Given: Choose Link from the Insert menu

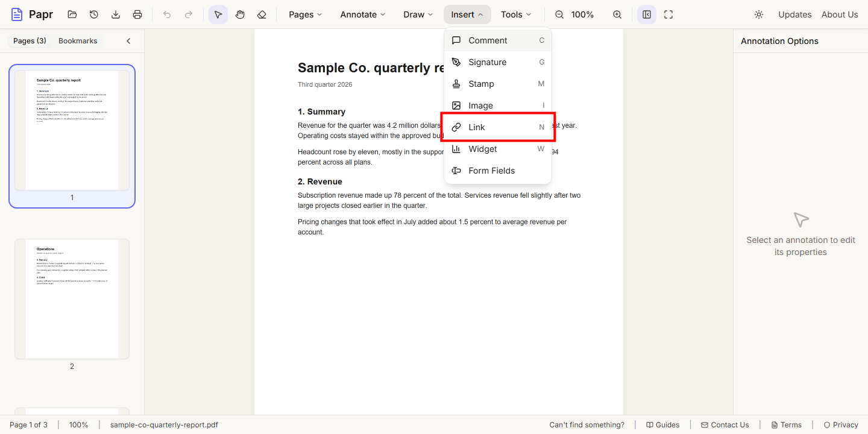Looking at the screenshot, I should pos(498,127).
